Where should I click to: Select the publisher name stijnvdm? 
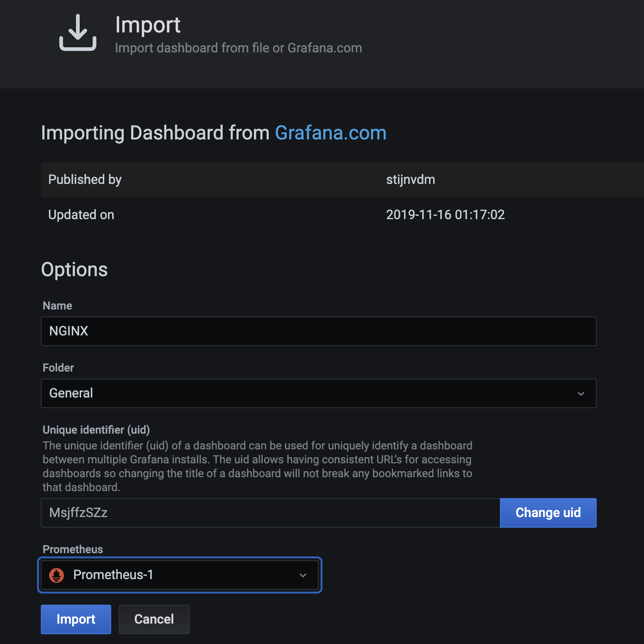410,180
